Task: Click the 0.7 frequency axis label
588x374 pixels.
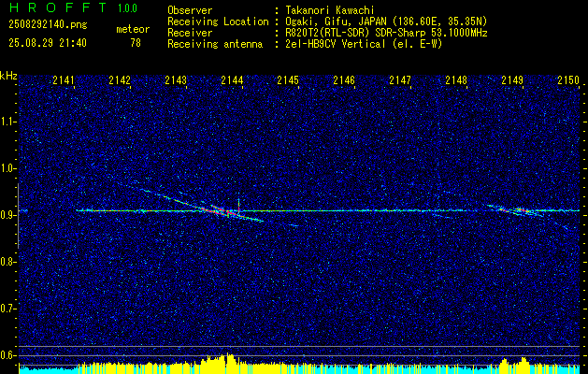Action: 8,309
